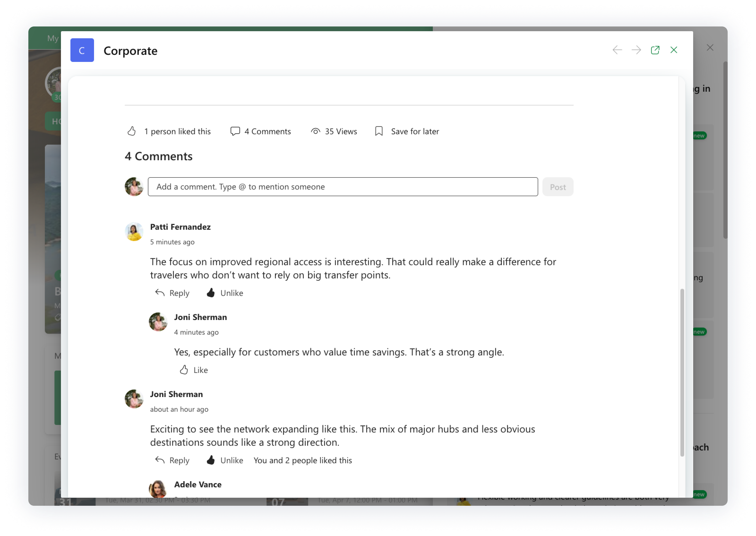756x536 pixels.
Task: Like Joni Sherman's reply about time savings
Action: [194, 370]
